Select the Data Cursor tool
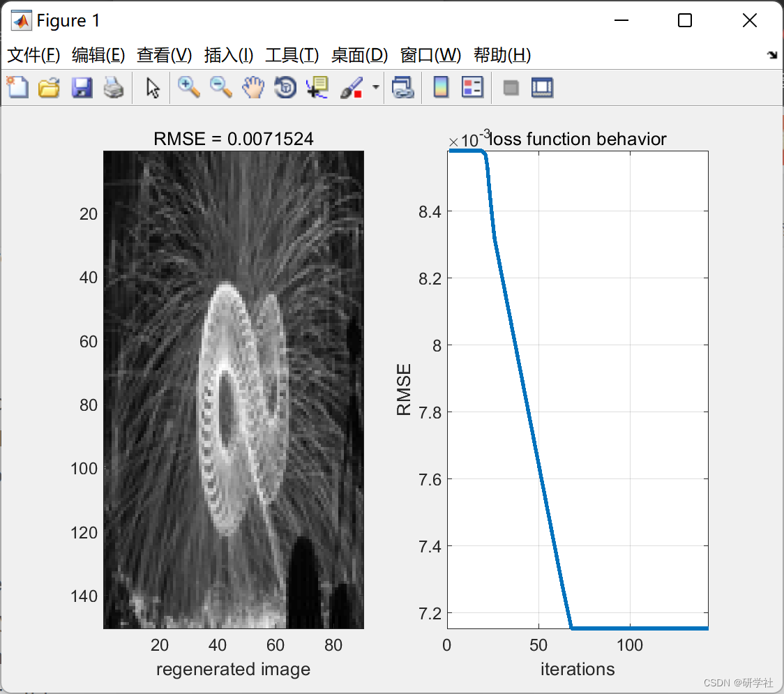The image size is (784, 694). 317,87
